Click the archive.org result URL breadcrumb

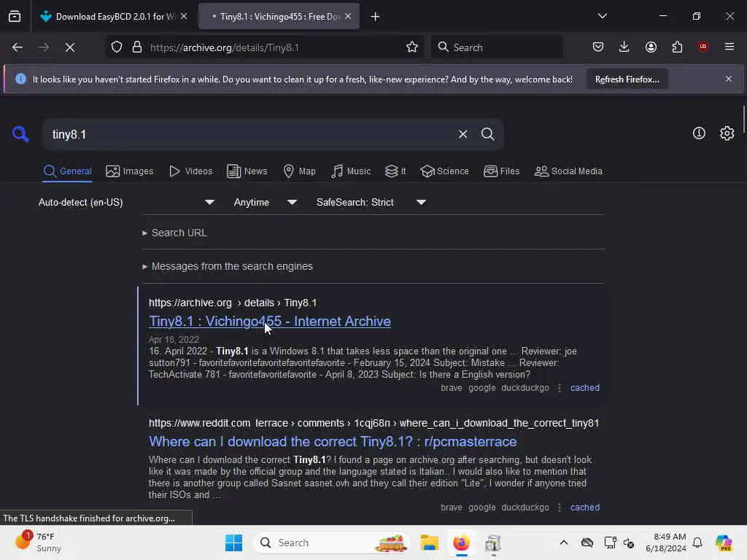(233, 303)
